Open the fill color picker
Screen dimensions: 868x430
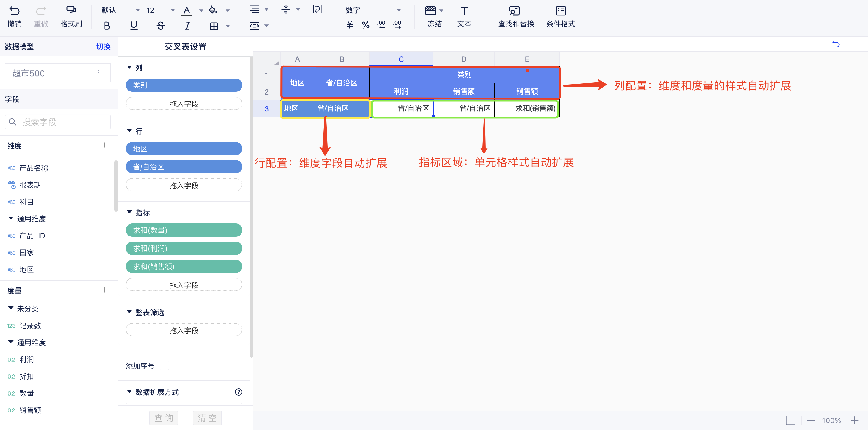pyautogui.click(x=213, y=11)
